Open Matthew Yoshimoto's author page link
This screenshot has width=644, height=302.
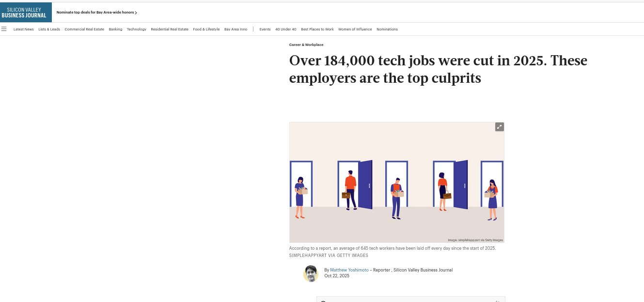[x=349, y=270]
